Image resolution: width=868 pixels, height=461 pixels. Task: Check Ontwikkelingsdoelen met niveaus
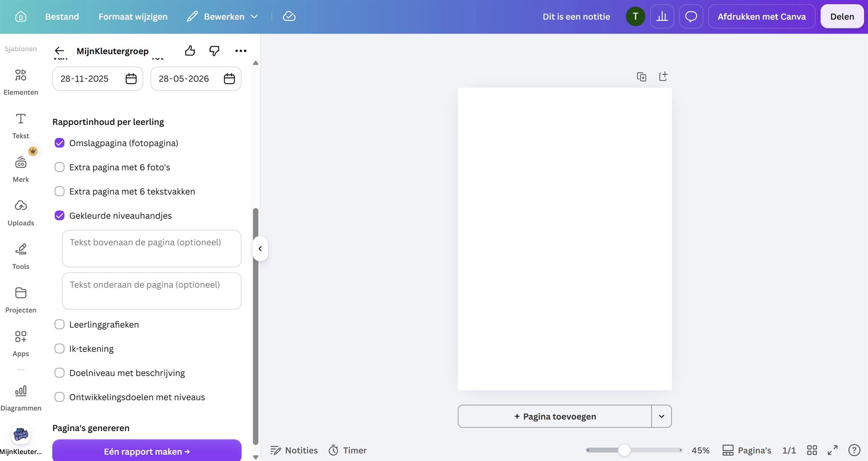coord(59,397)
